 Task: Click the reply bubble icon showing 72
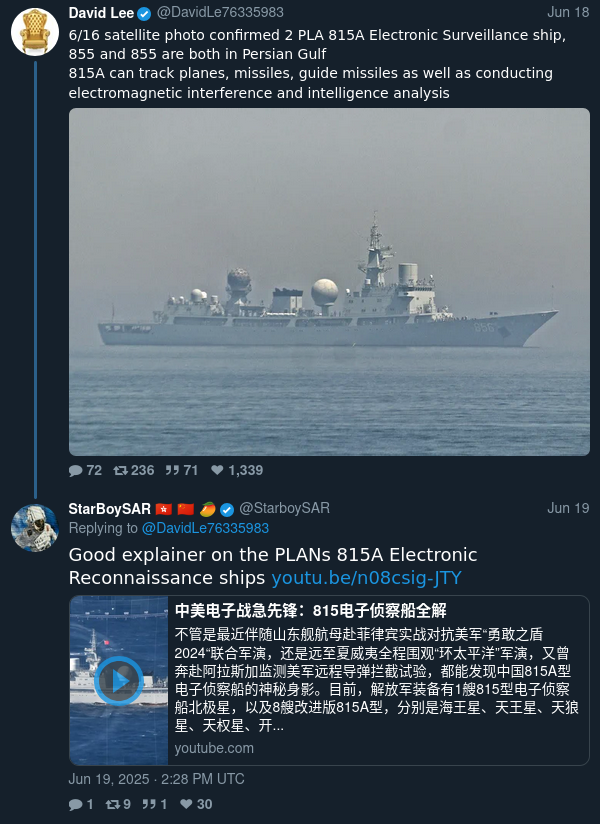(x=76, y=470)
